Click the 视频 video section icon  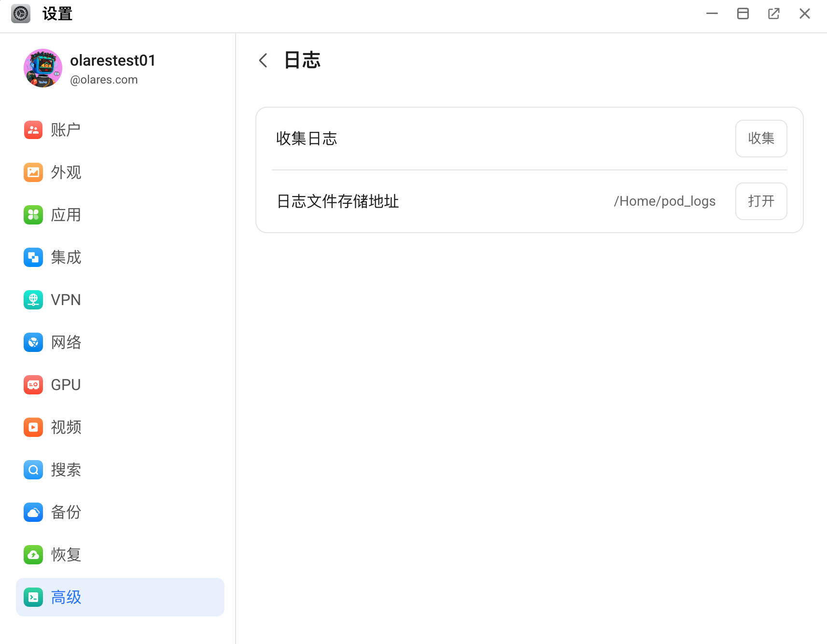pos(33,427)
